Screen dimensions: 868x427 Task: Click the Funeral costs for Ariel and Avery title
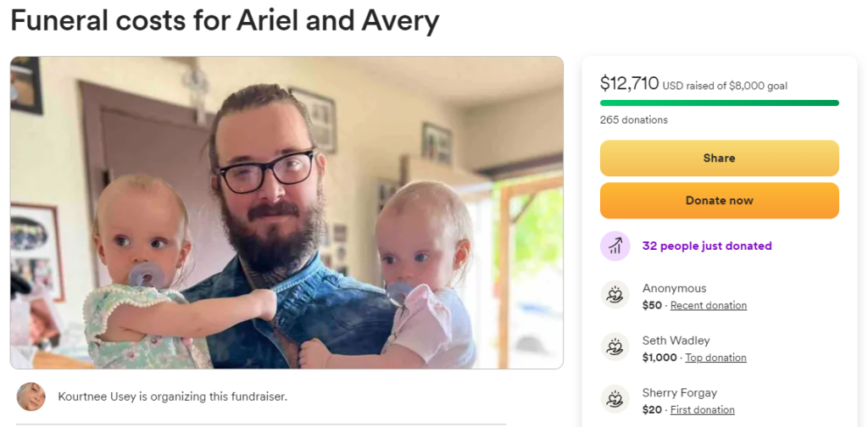pos(225,21)
